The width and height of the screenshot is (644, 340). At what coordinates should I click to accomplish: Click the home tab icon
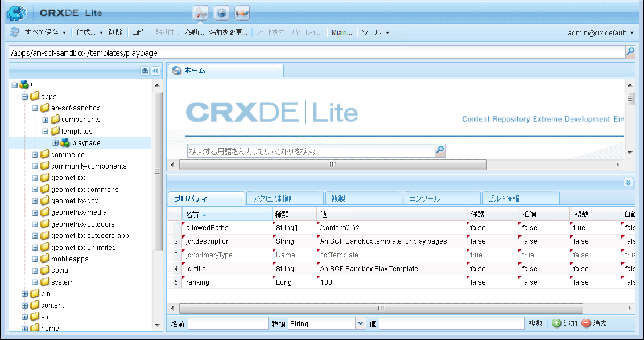(x=176, y=70)
